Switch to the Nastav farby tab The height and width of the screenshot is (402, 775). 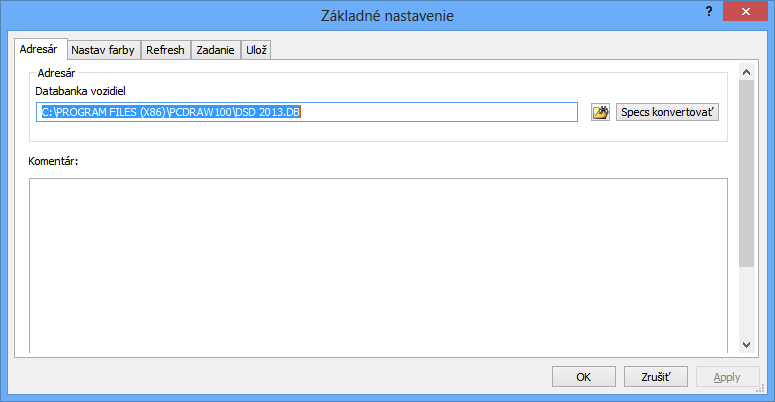coord(103,50)
